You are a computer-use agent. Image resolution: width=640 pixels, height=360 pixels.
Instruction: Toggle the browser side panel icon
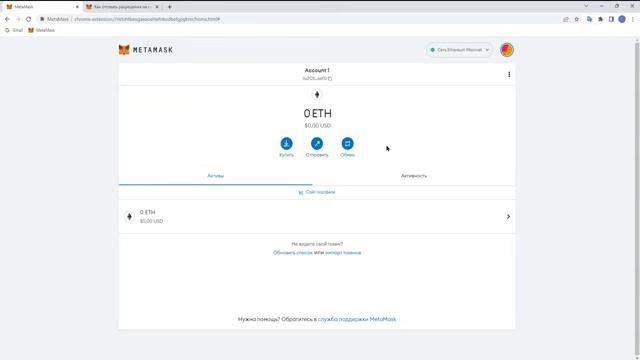click(611, 19)
